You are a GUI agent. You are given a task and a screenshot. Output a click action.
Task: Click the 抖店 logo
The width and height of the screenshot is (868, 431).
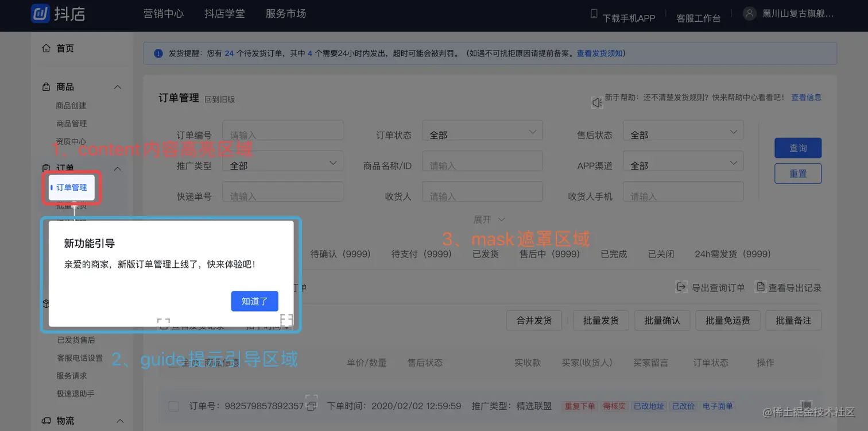point(58,14)
